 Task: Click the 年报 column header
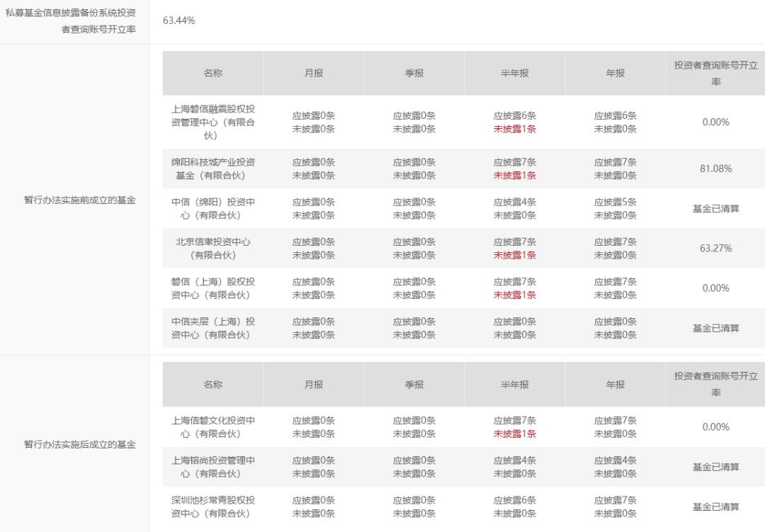(613, 73)
